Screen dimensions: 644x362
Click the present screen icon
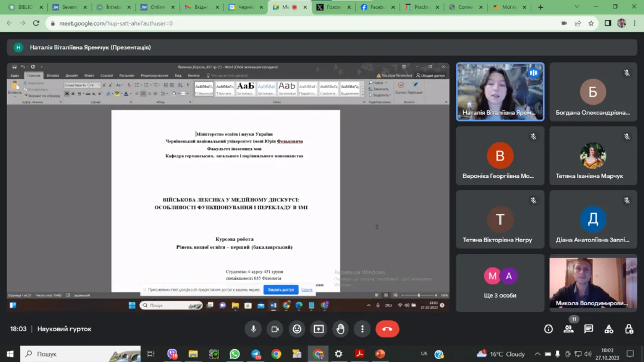(x=318, y=329)
